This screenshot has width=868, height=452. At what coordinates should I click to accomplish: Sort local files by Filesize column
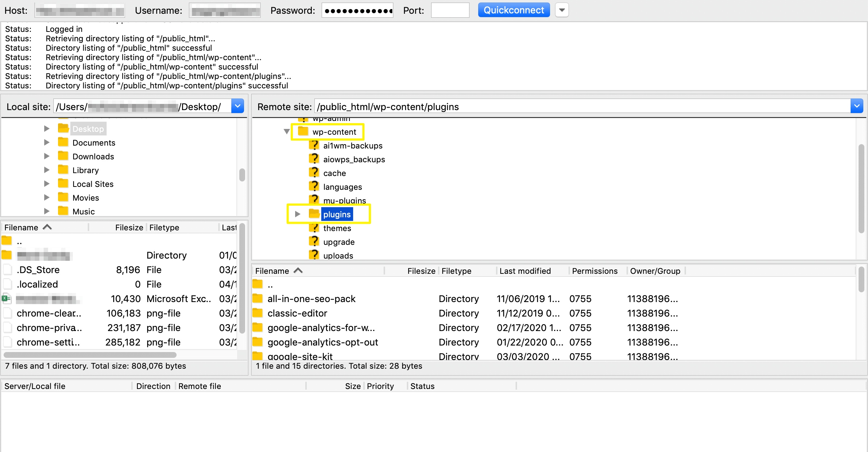(x=129, y=227)
